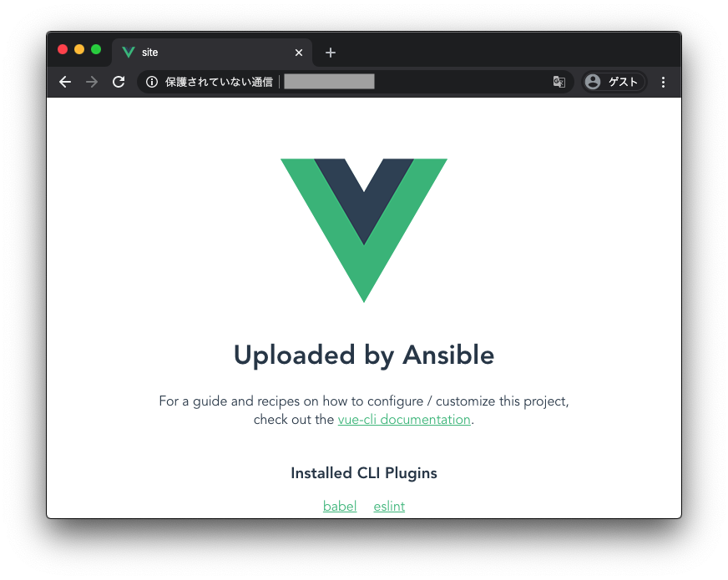Open a new tab with plus
Screen dimensions: 728x580
(x=330, y=53)
